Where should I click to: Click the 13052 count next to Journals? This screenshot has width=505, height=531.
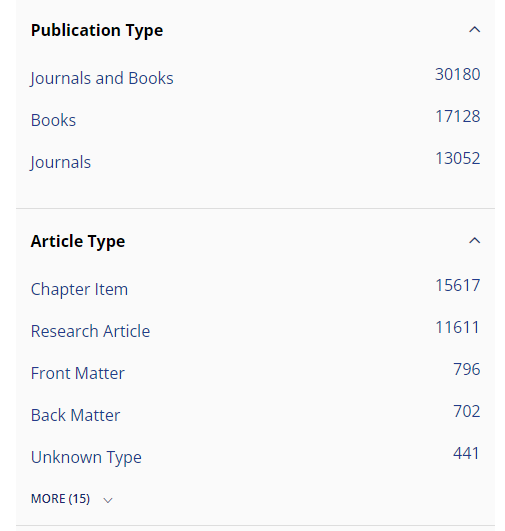click(x=458, y=158)
